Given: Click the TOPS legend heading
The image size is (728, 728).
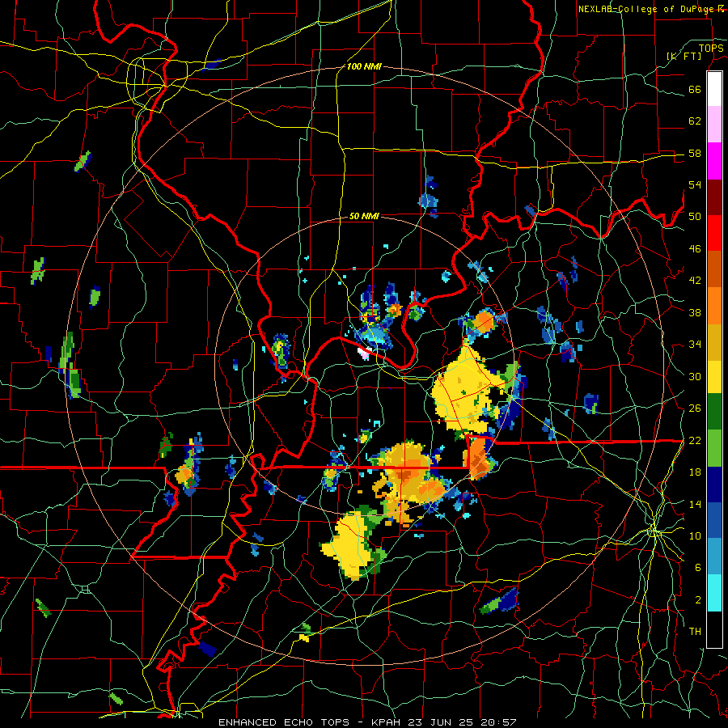Looking at the screenshot, I should [711, 49].
